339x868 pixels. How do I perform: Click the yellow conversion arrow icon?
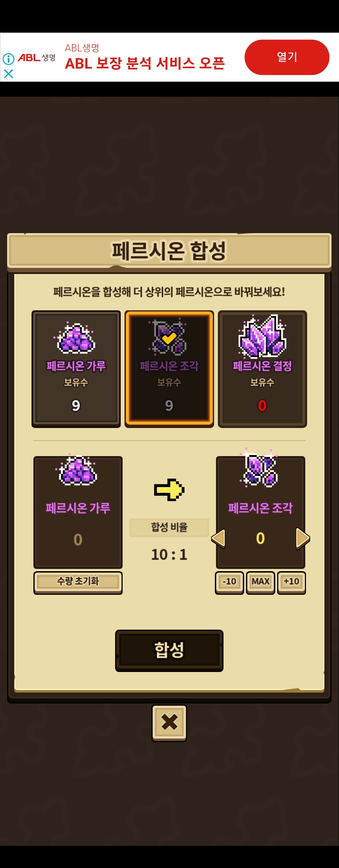[x=169, y=489]
